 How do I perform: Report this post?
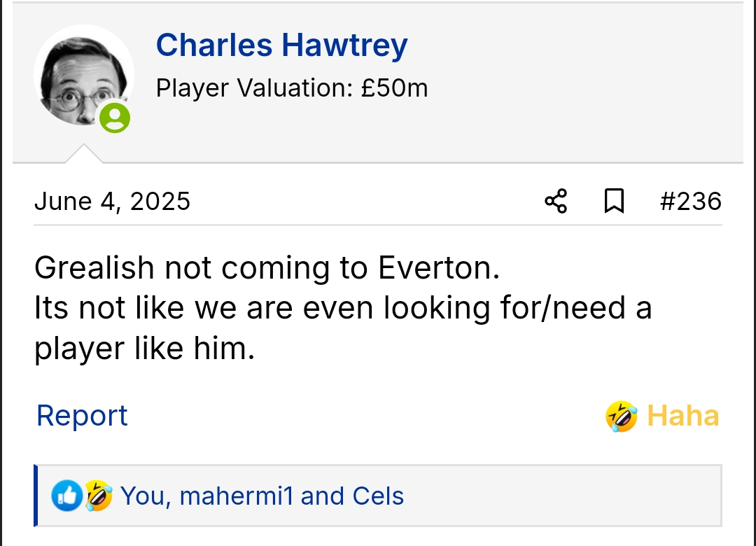[82, 416]
